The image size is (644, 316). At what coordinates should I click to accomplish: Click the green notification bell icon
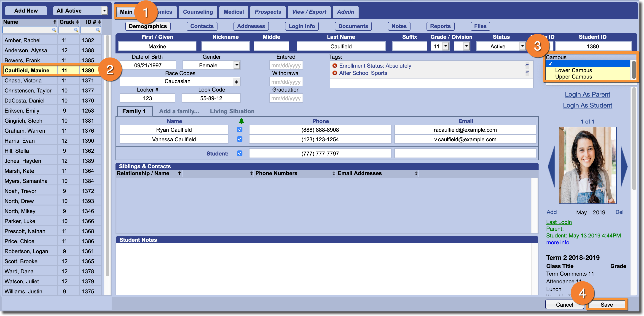241,121
